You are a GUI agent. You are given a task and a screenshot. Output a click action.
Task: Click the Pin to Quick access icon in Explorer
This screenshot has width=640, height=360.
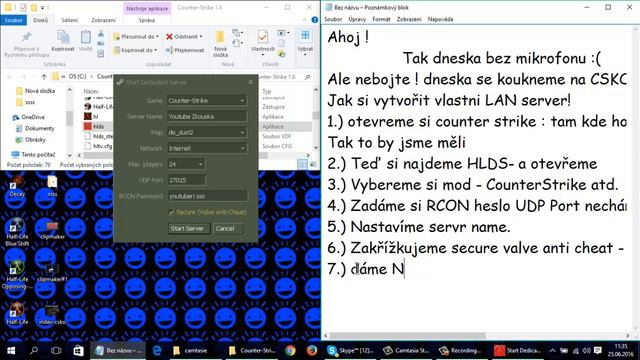tap(26, 38)
